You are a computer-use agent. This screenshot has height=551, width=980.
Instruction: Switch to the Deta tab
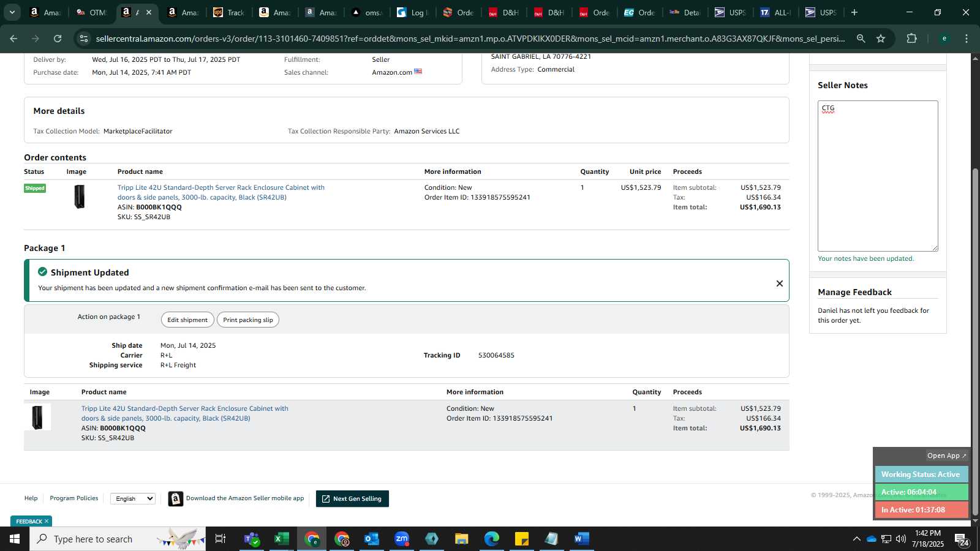(x=685, y=12)
